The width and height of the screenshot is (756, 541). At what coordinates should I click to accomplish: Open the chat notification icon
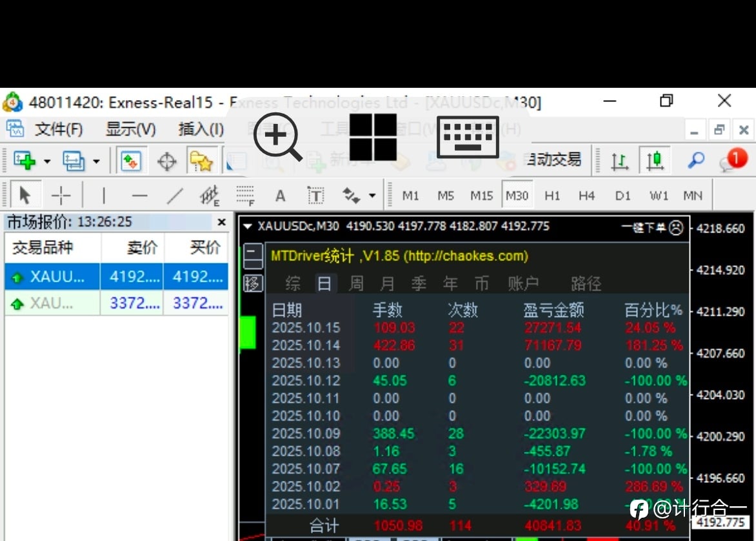(733, 159)
